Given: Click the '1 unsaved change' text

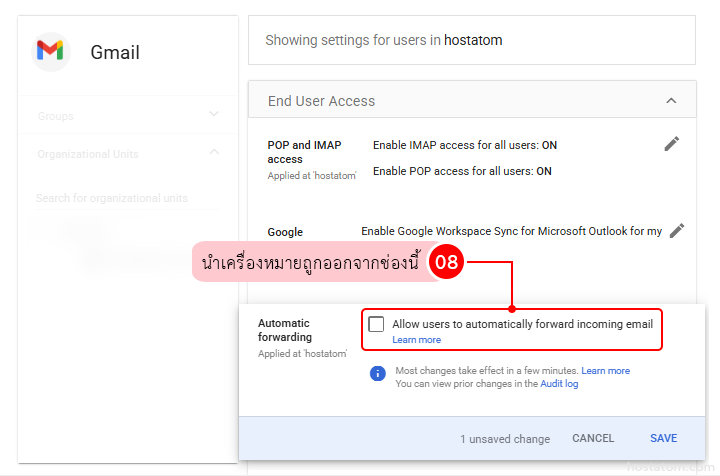Looking at the screenshot, I should (x=505, y=439).
